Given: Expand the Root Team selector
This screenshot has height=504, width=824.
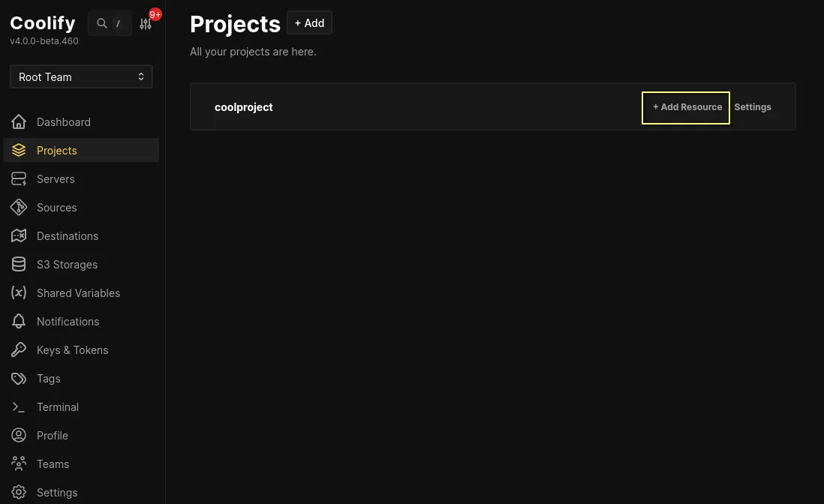Looking at the screenshot, I should pyautogui.click(x=81, y=76).
